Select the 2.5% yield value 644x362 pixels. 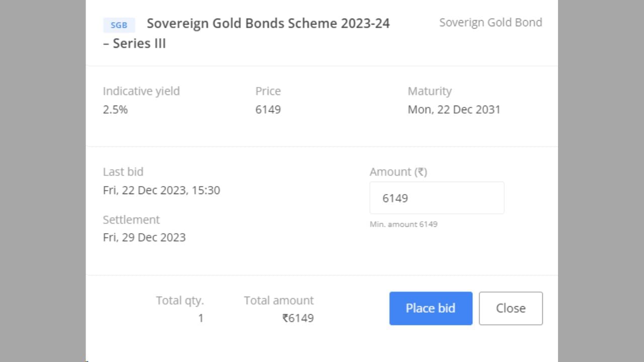tap(115, 110)
